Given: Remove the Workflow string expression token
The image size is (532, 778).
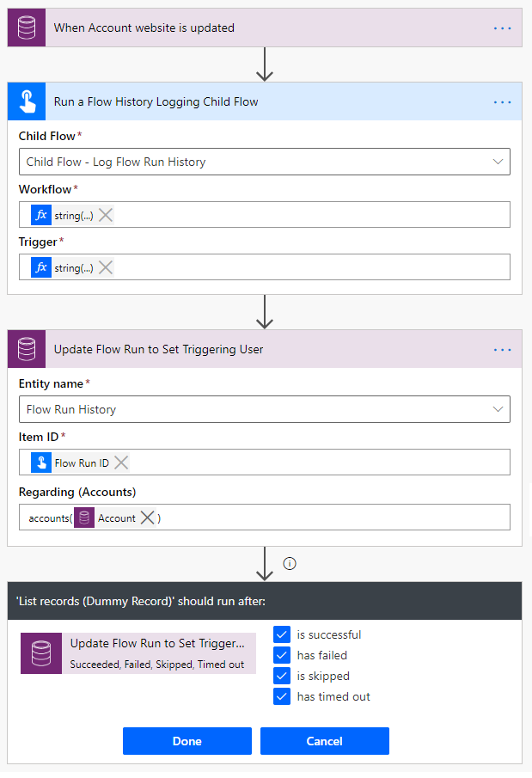Looking at the screenshot, I should pyautogui.click(x=106, y=215).
